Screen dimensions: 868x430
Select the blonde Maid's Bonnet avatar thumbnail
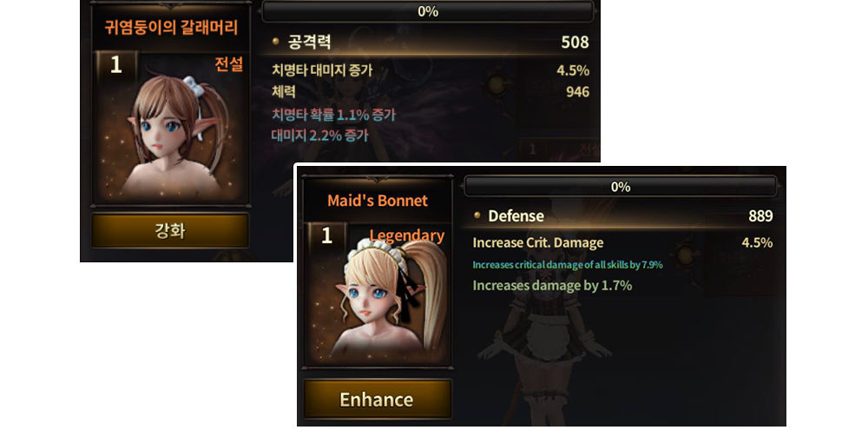pos(377,294)
